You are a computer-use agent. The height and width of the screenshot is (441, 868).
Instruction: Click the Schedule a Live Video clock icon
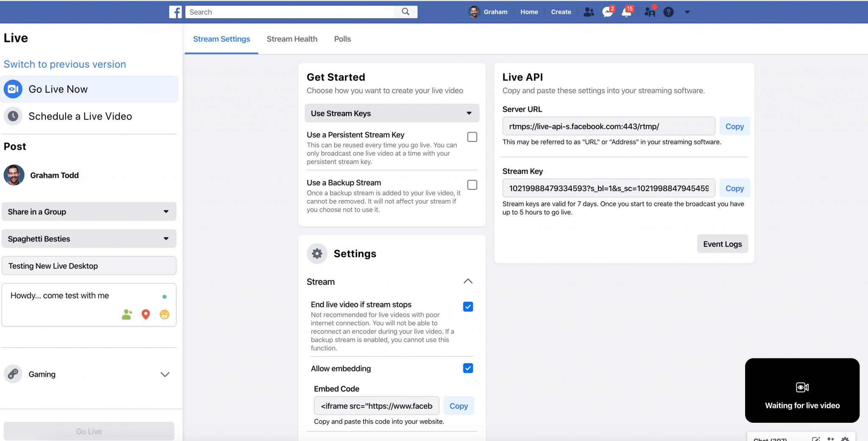[x=13, y=116]
